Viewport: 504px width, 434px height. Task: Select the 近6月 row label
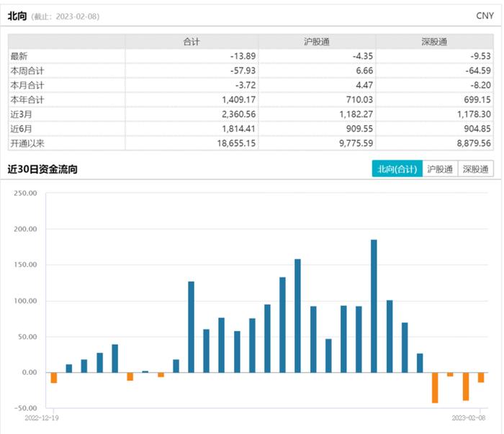[x=21, y=129]
